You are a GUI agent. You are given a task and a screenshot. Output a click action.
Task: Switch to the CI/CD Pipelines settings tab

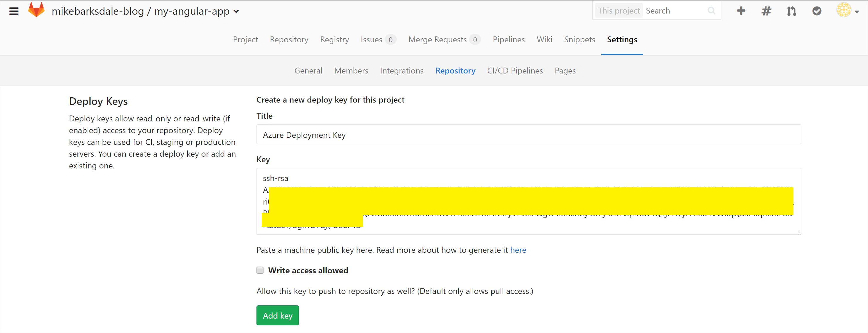tap(515, 71)
